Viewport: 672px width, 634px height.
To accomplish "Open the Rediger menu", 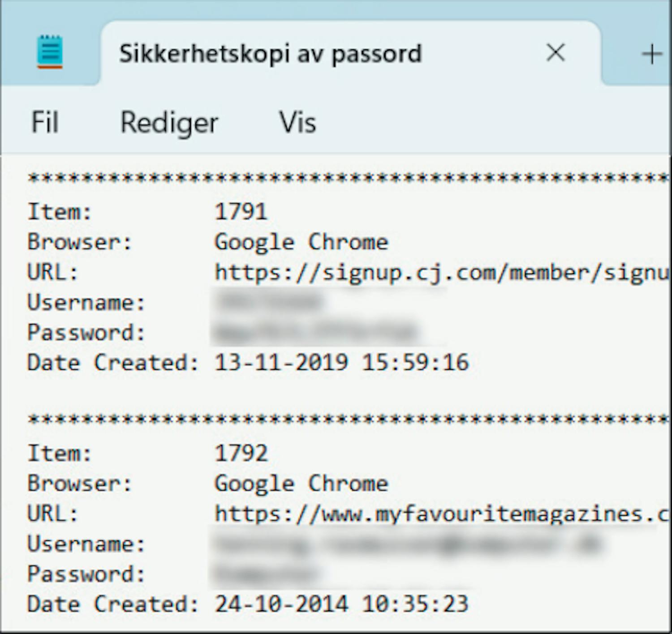I will (169, 122).
